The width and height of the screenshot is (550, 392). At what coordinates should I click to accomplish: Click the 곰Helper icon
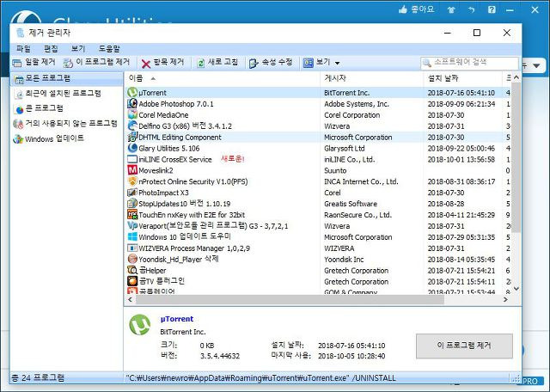coord(132,270)
